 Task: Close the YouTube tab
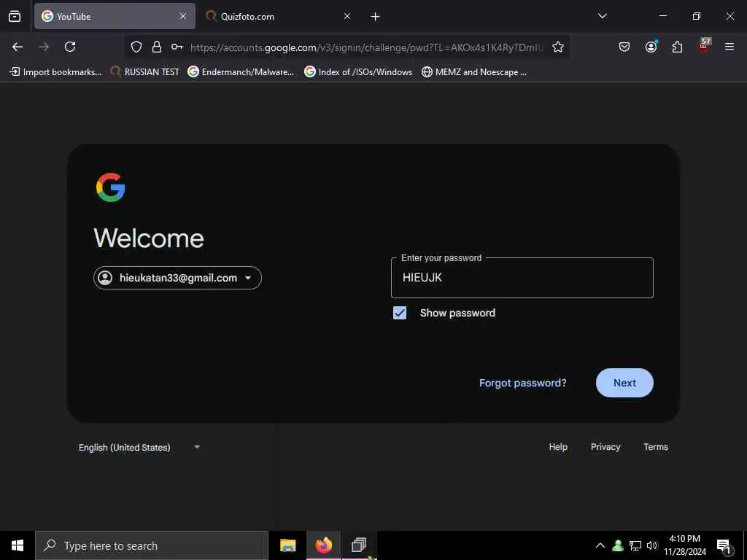[183, 16]
